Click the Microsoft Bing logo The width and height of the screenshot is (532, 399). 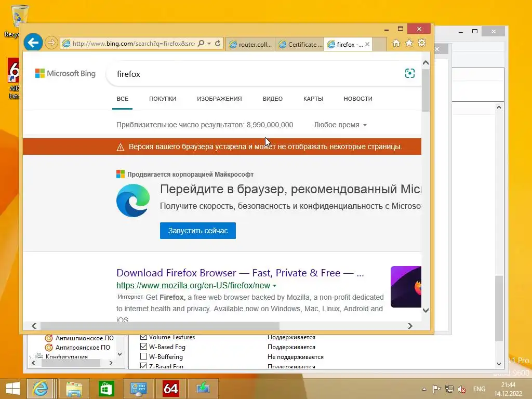(65, 73)
